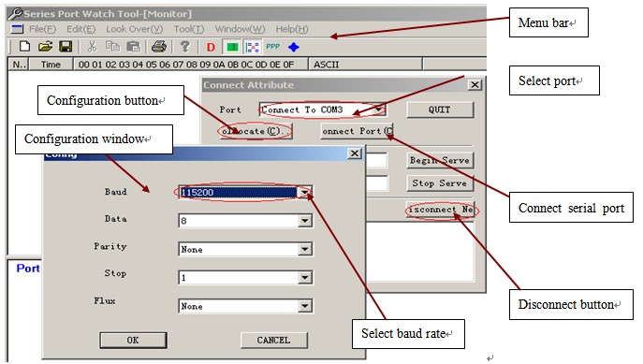This screenshot has height=364, width=643.
Task: Click the Stop Serve button
Action: (440, 183)
